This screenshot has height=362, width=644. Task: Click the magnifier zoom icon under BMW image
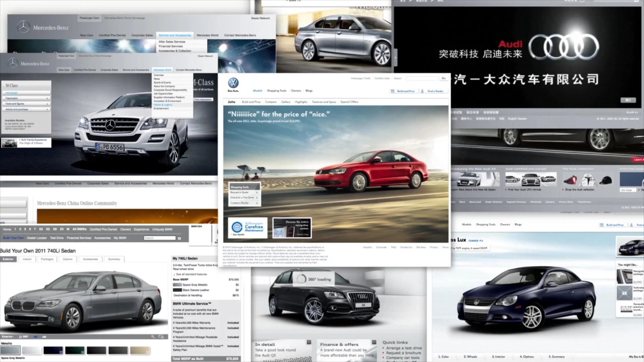pos(153,337)
